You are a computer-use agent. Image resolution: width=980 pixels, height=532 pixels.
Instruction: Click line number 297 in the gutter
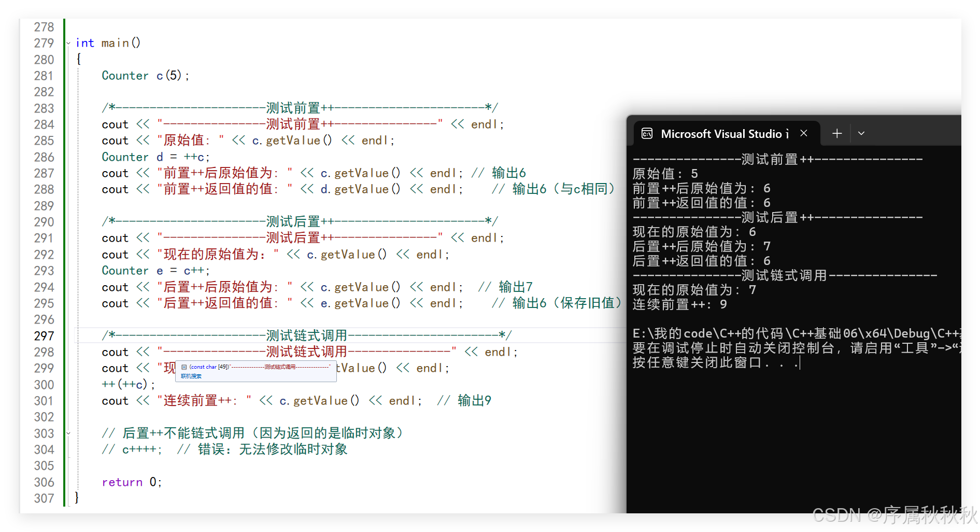click(44, 336)
